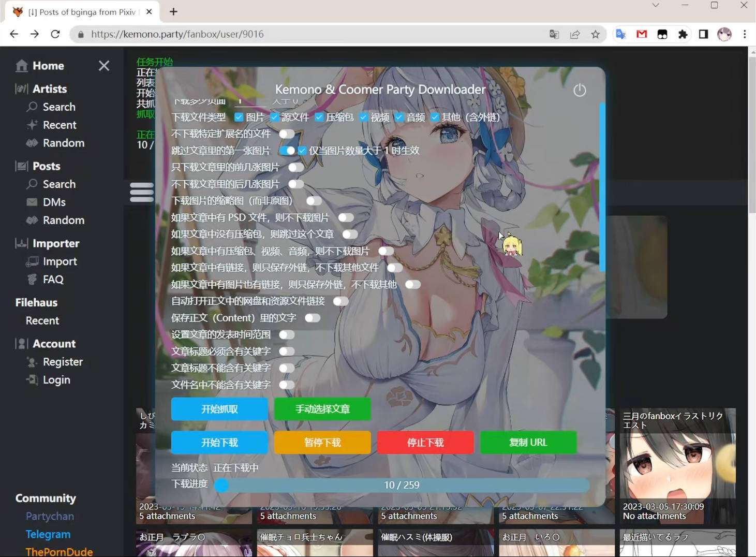This screenshot has height=557, width=756.
Task: Click the Artists section icon
Action: coord(22,89)
